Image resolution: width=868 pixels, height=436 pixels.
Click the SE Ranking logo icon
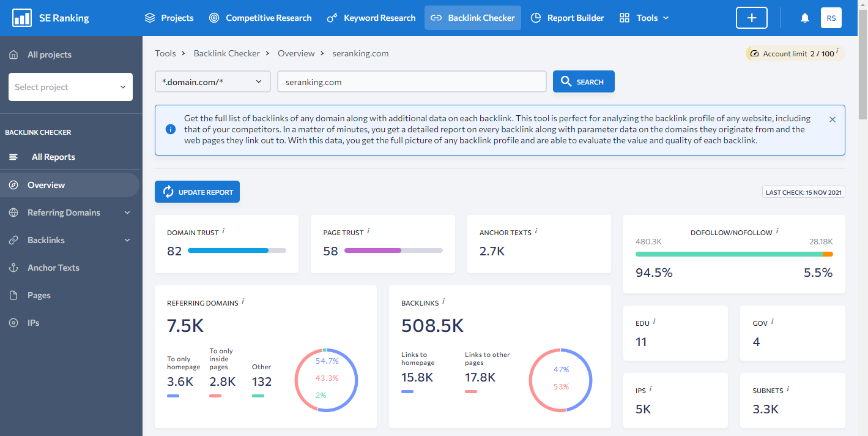pos(22,18)
